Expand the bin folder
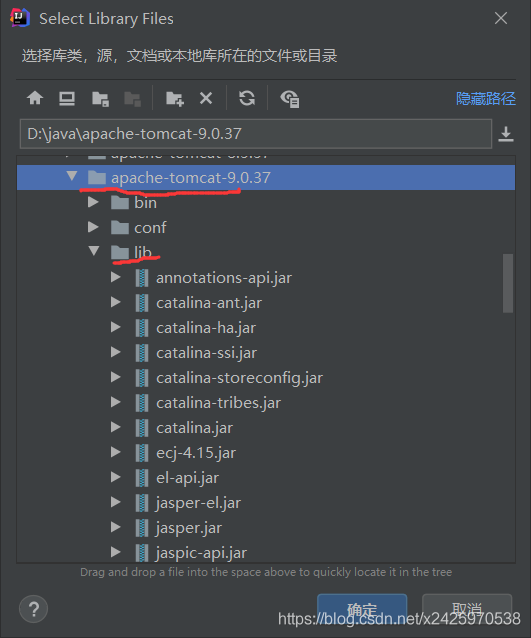Viewport: 531px width, 638px height. pyautogui.click(x=94, y=202)
